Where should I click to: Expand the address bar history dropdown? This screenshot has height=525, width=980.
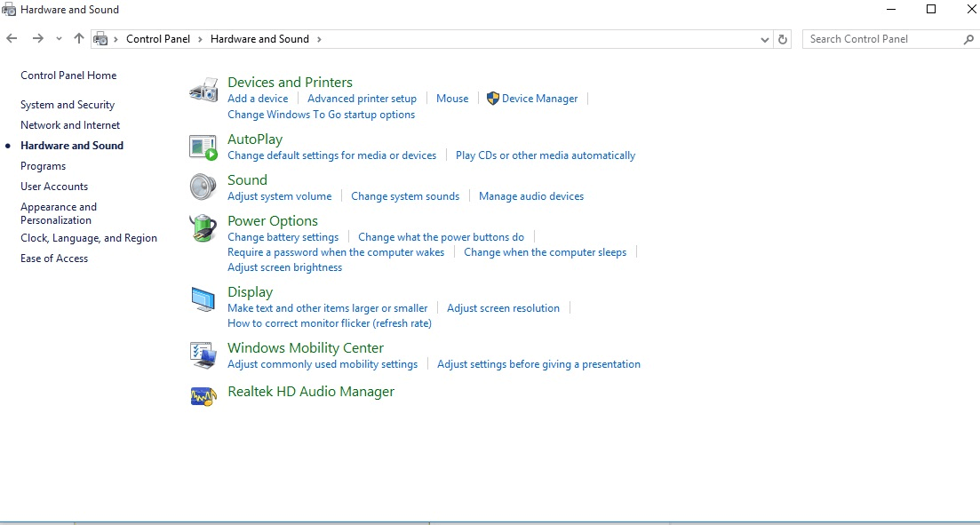point(764,39)
